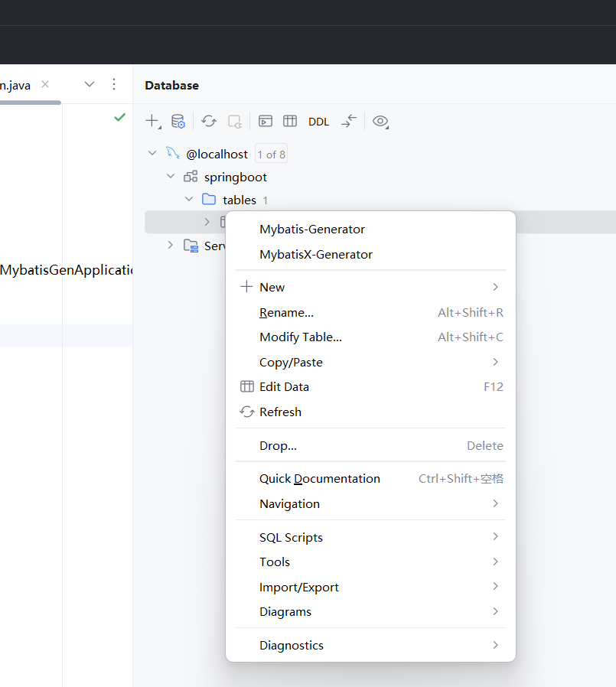
Task: Collapse the tables folder node
Action: pyautogui.click(x=189, y=199)
